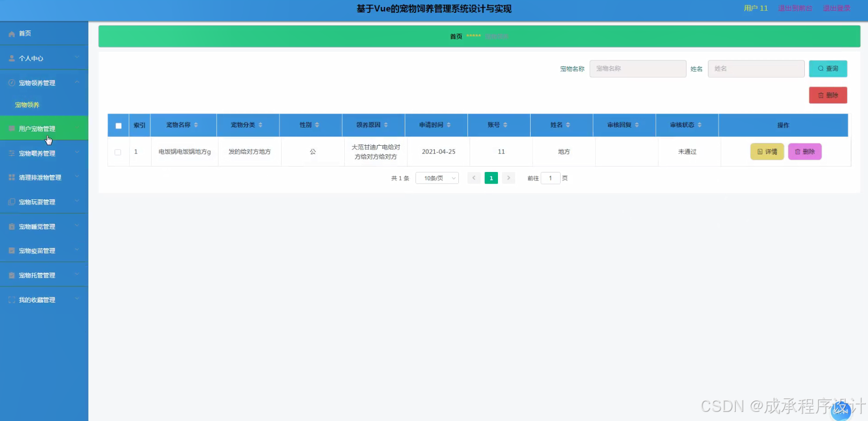The image size is (868, 421).
Task: Expand the 宠物喂养管理 menu chevron
Action: click(x=77, y=153)
